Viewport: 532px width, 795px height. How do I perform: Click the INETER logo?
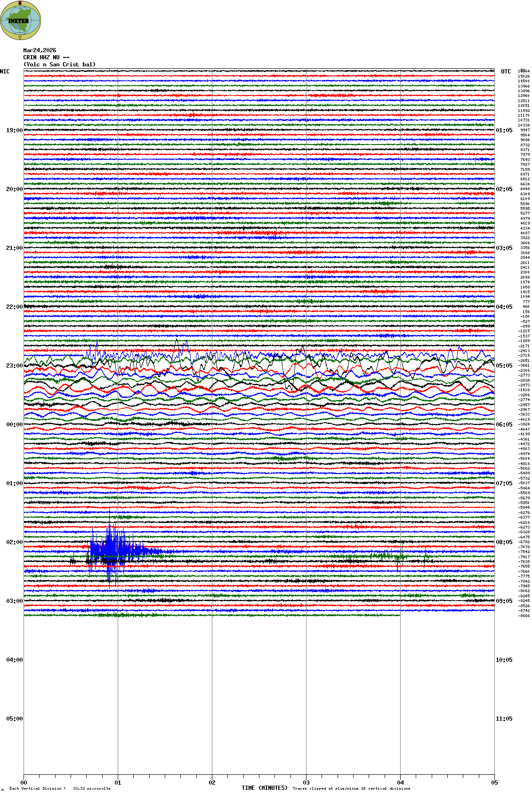(x=21, y=20)
